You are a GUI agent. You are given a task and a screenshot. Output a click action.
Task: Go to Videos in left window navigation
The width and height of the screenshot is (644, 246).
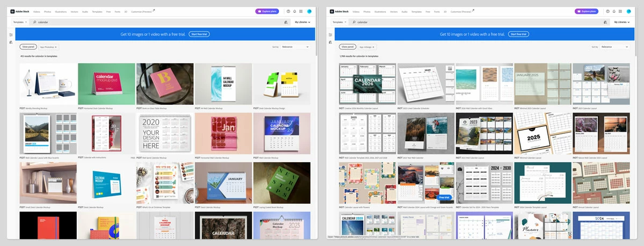tap(36, 11)
